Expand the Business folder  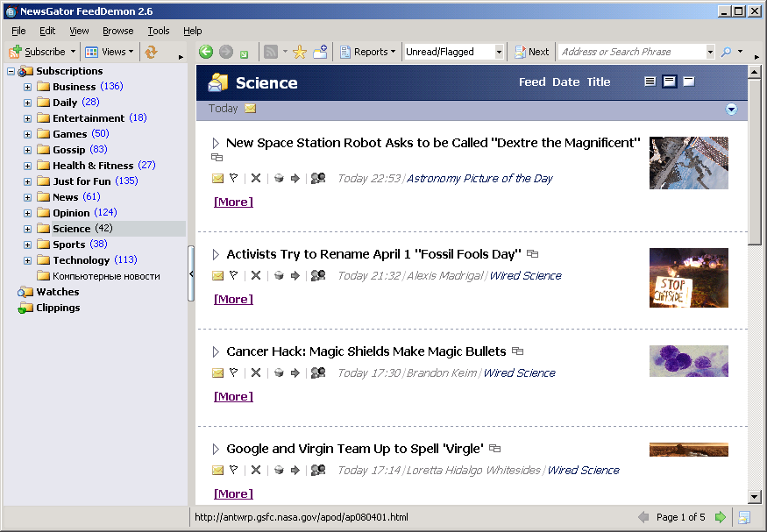click(x=28, y=87)
